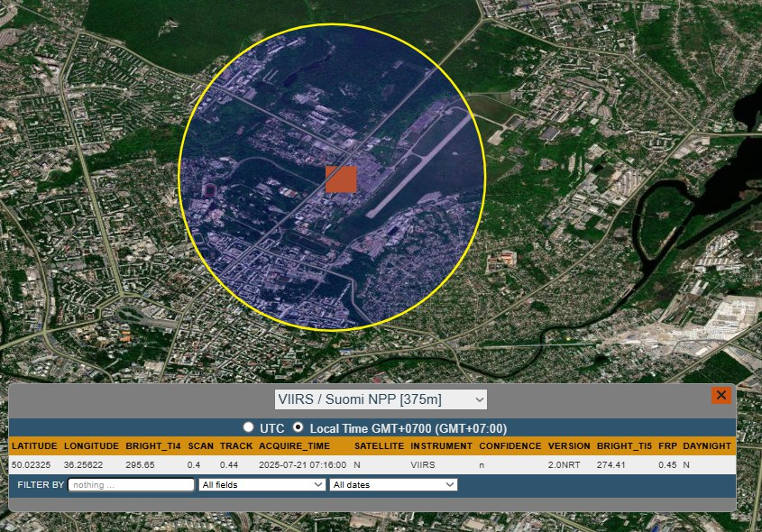This screenshot has width=762, height=532.
Task: Click the SCAN column header
Action: coord(201,446)
